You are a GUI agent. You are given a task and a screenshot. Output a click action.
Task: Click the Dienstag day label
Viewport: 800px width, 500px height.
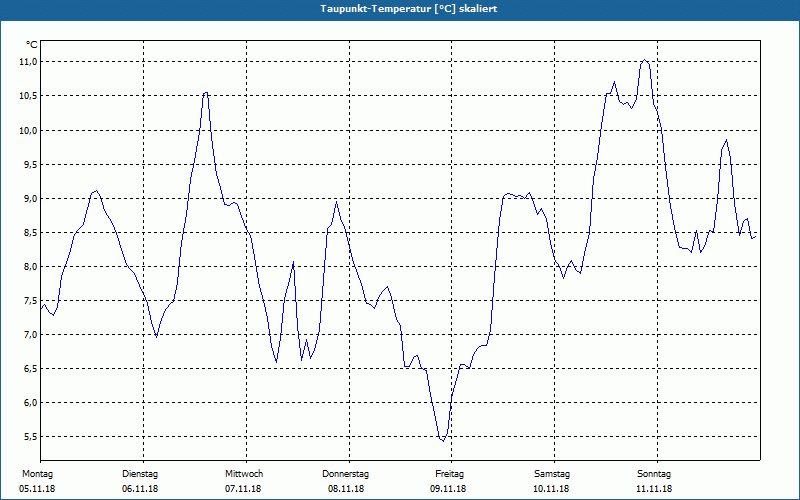[x=140, y=474]
